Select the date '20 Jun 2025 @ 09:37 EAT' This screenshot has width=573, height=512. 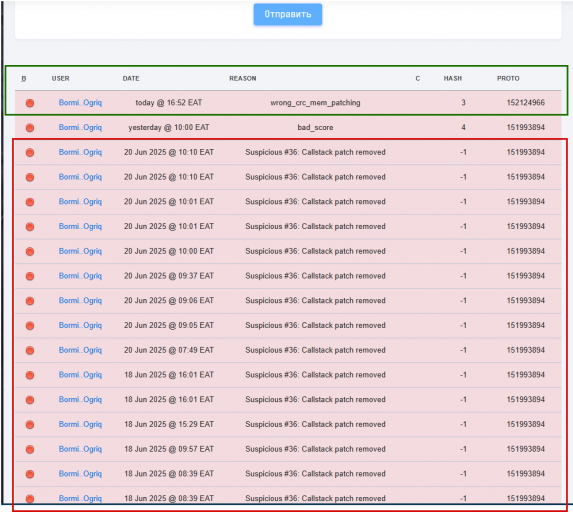(169, 276)
